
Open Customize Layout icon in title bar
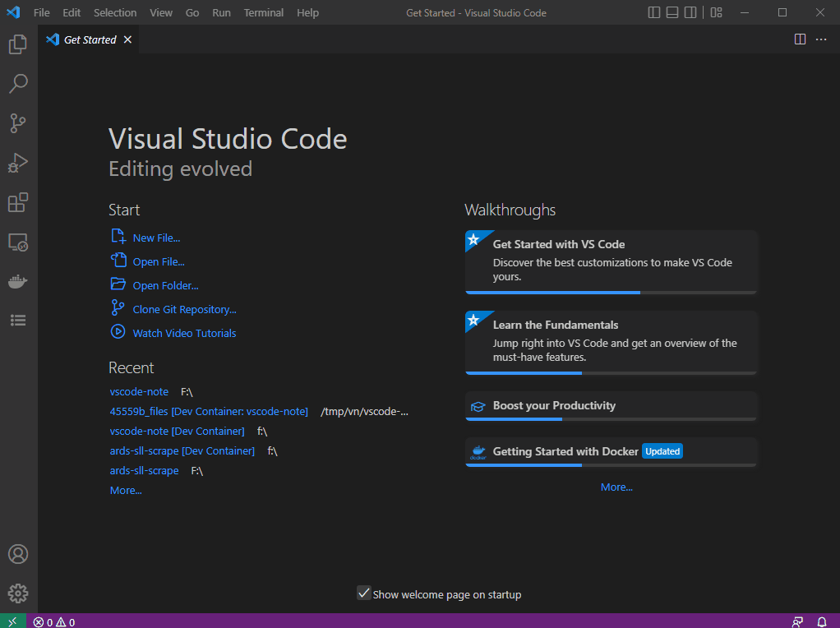click(716, 12)
